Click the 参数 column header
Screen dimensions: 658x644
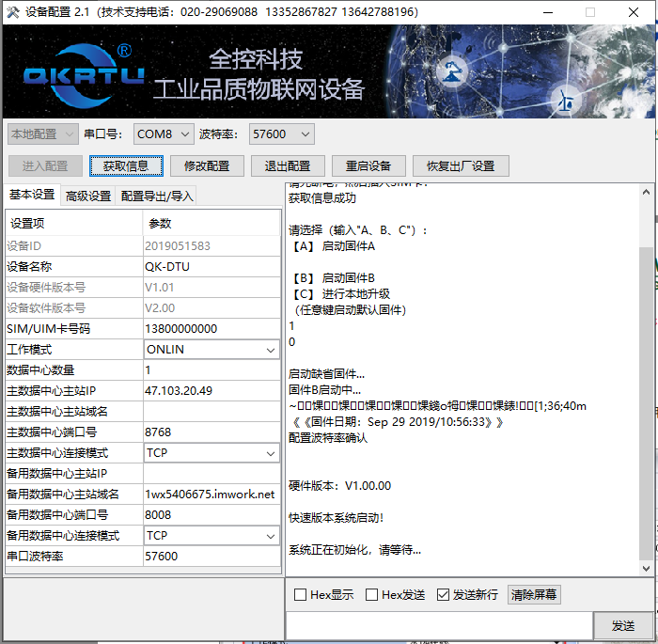point(211,224)
